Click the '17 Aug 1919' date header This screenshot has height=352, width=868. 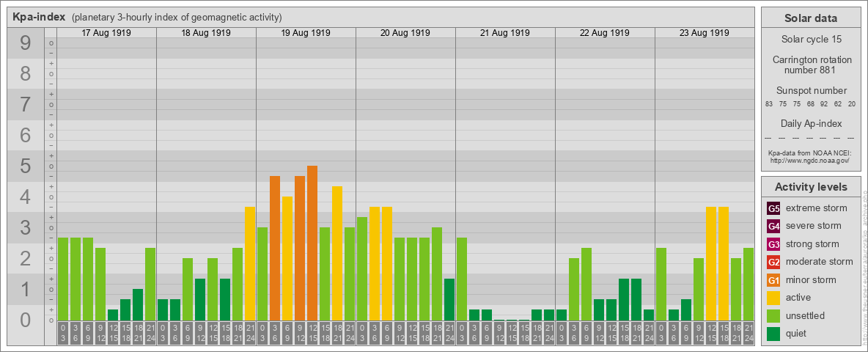[x=106, y=33]
